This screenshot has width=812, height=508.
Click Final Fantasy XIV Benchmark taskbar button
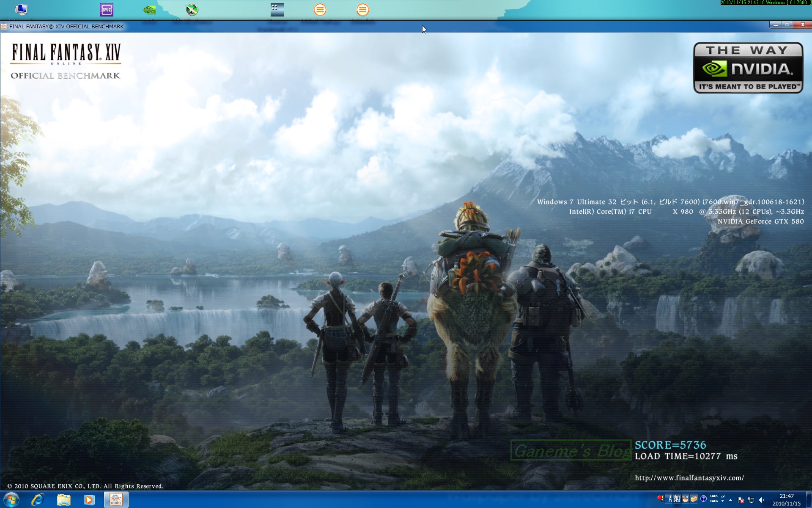tap(116, 500)
